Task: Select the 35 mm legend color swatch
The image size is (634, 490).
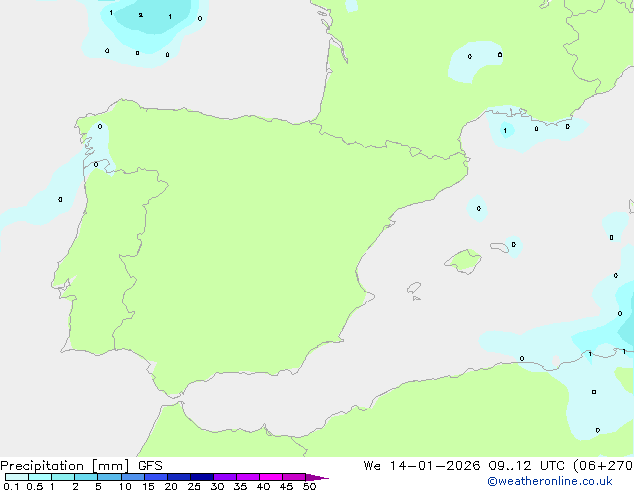Action: point(248,477)
